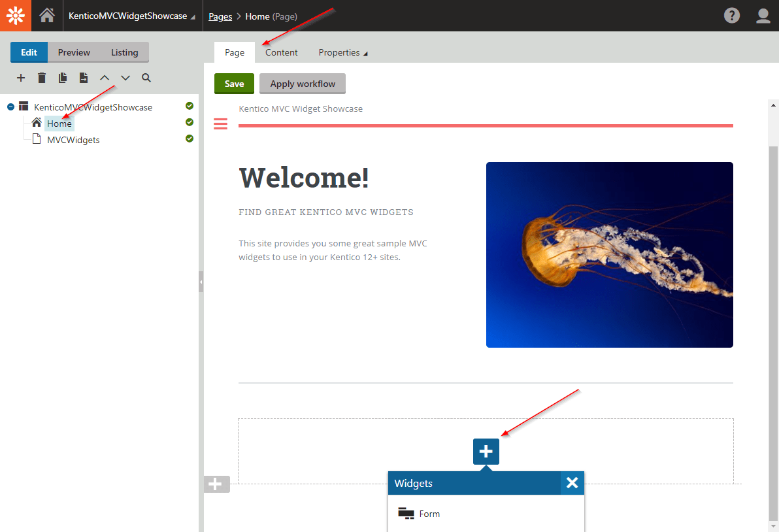Collapse the KenticoMVCWidgetShowcase tree node
Screen dimensions: 779x532
[10, 107]
